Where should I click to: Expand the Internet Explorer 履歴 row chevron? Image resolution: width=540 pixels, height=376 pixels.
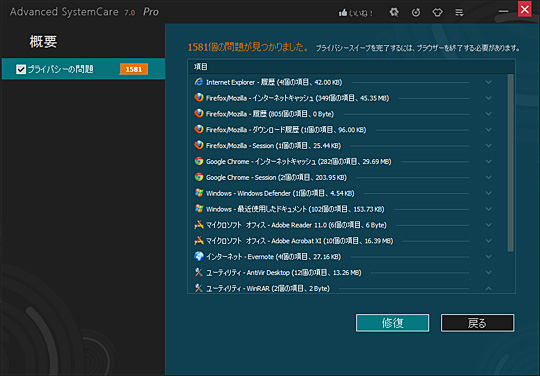(488, 82)
